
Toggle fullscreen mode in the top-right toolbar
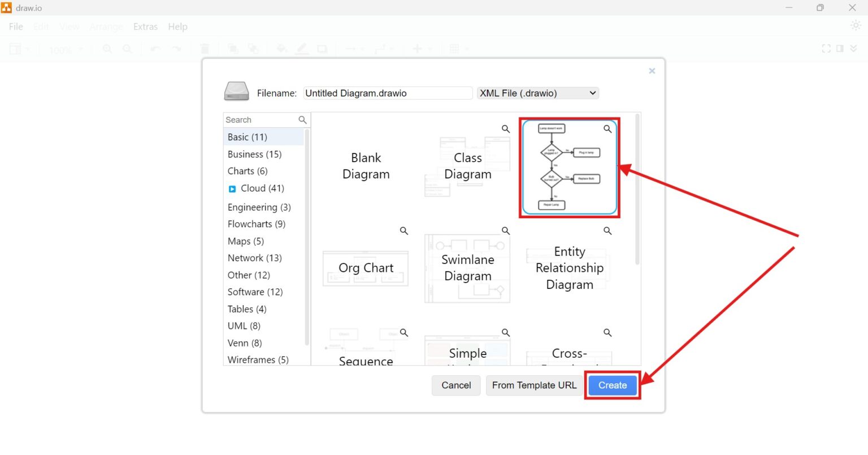click(826, 49)
